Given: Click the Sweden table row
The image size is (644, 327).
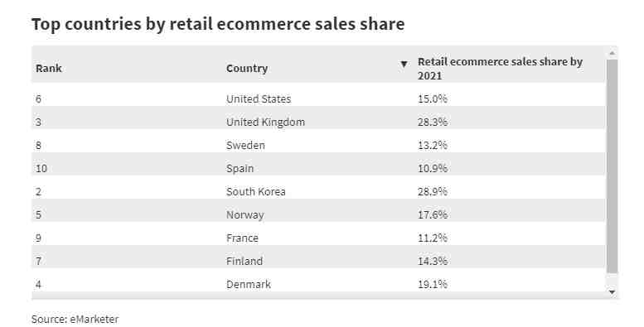Looking at the screenshot, I should coord(318,145).
